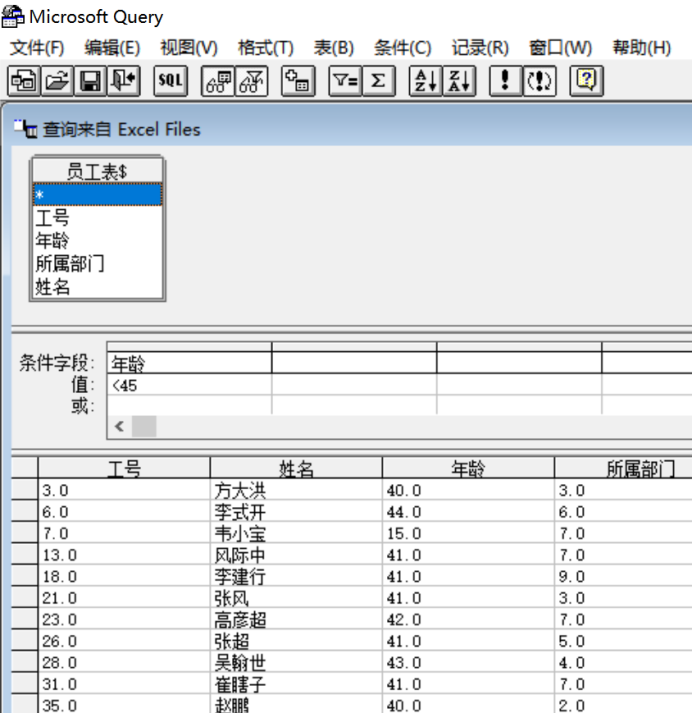Click the 工号 column header
693x713 pixels.
(124, 468)
